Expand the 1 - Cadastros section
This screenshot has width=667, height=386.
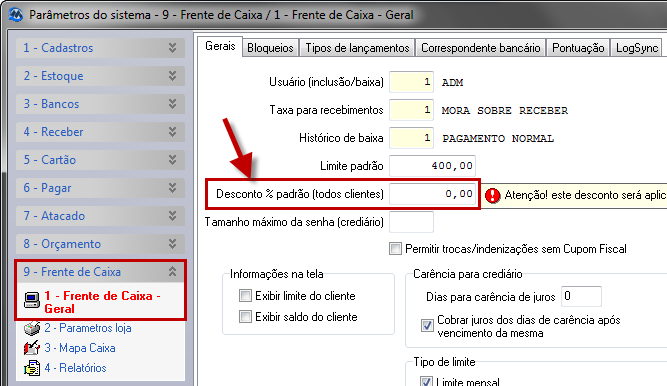pos(172,48)
